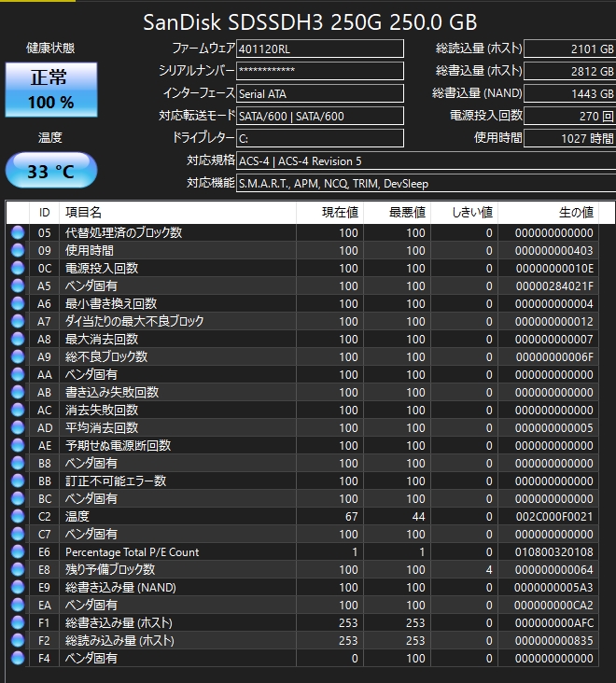Click the 生の値 column header
Screen dimensions: 616x683
tap(549, 213)
